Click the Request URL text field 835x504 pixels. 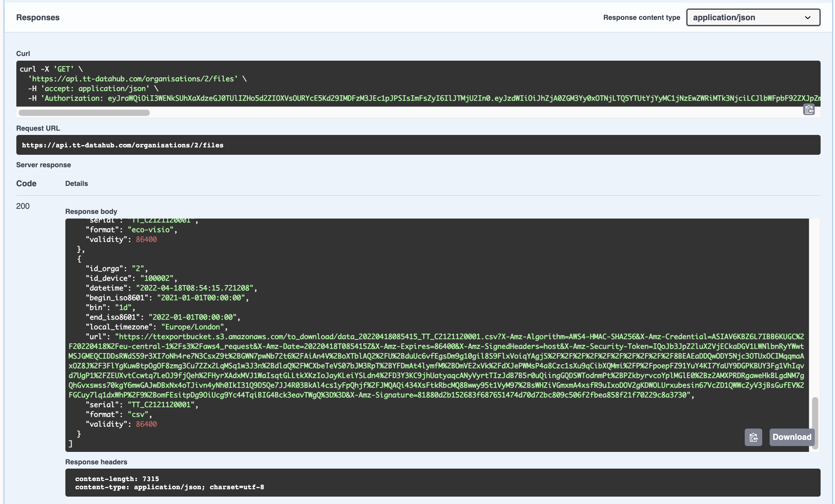click(123, 145)
